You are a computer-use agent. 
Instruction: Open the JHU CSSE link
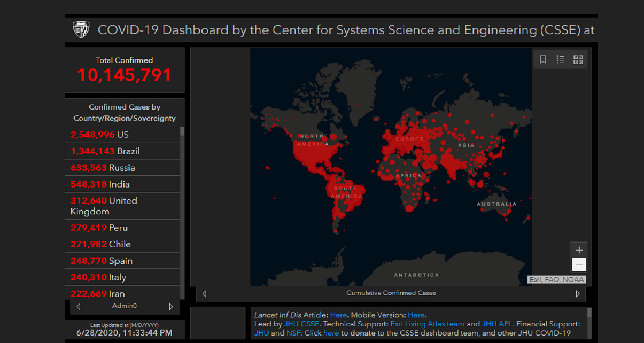(x=301, y=324)
